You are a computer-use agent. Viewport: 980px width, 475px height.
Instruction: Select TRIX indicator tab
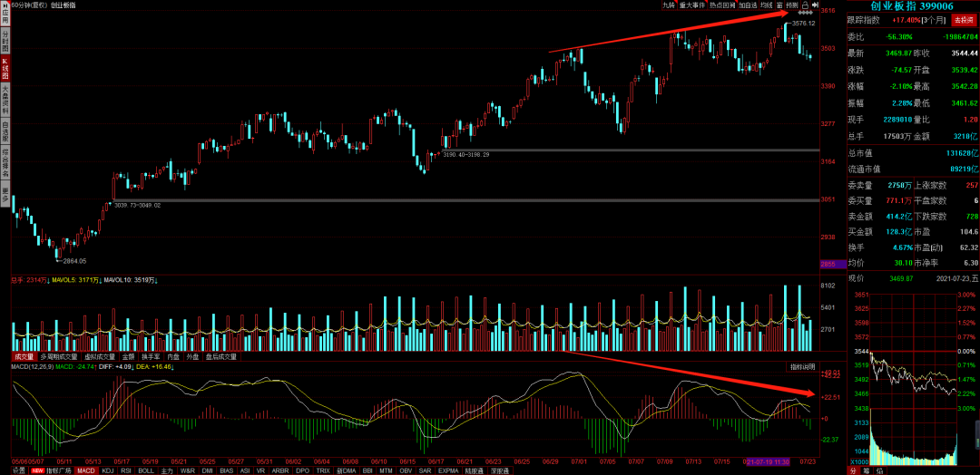pos(323,470)
